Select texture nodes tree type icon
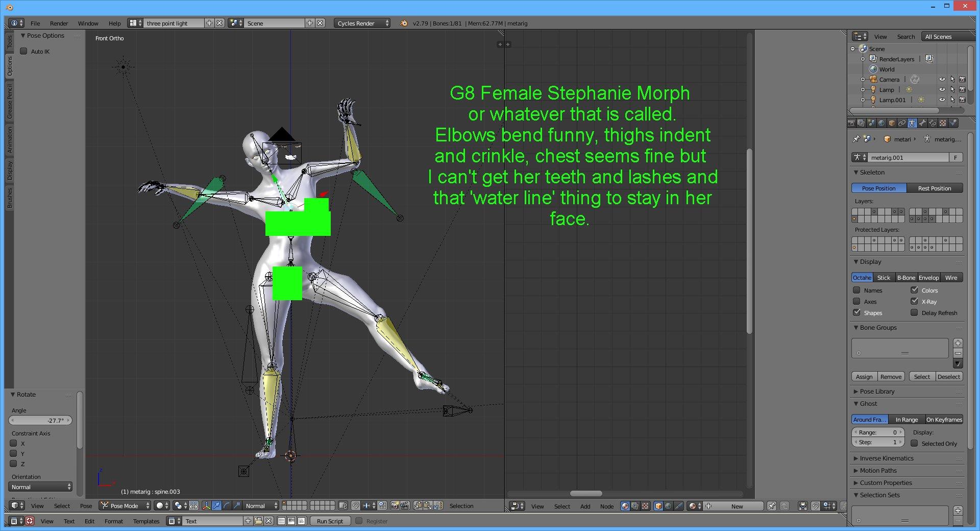Image resolution: width=980 pixels, height=531 pixels. click(645, 506)
